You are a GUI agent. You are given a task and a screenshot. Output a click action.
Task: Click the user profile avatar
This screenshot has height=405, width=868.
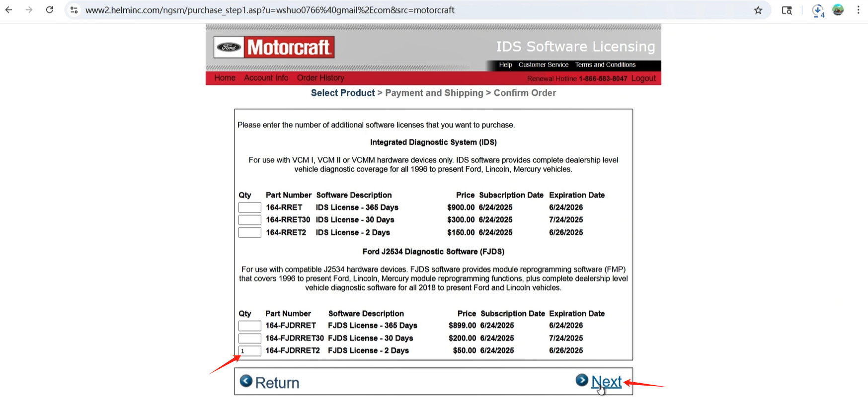[838, 10]
